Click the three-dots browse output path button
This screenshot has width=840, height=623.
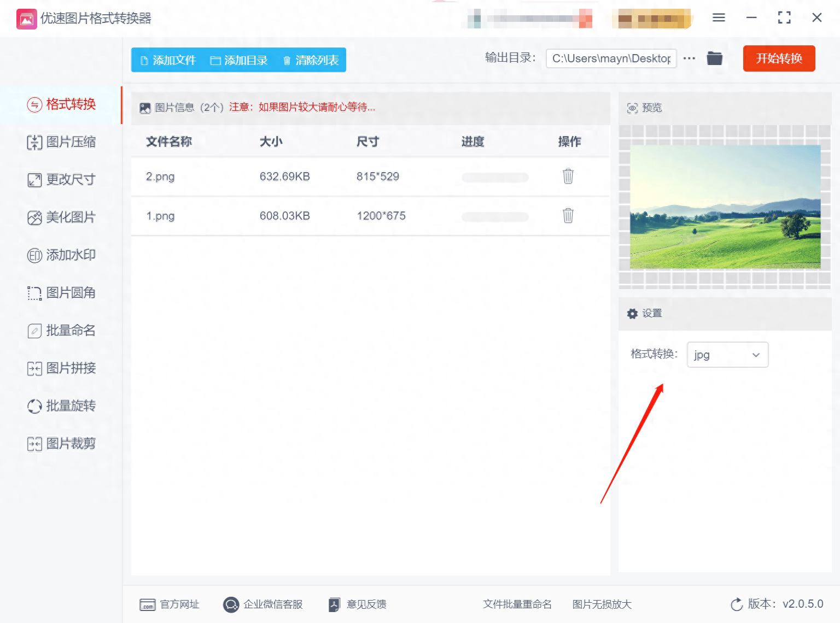pyautogui.click(x=689, y=58)
